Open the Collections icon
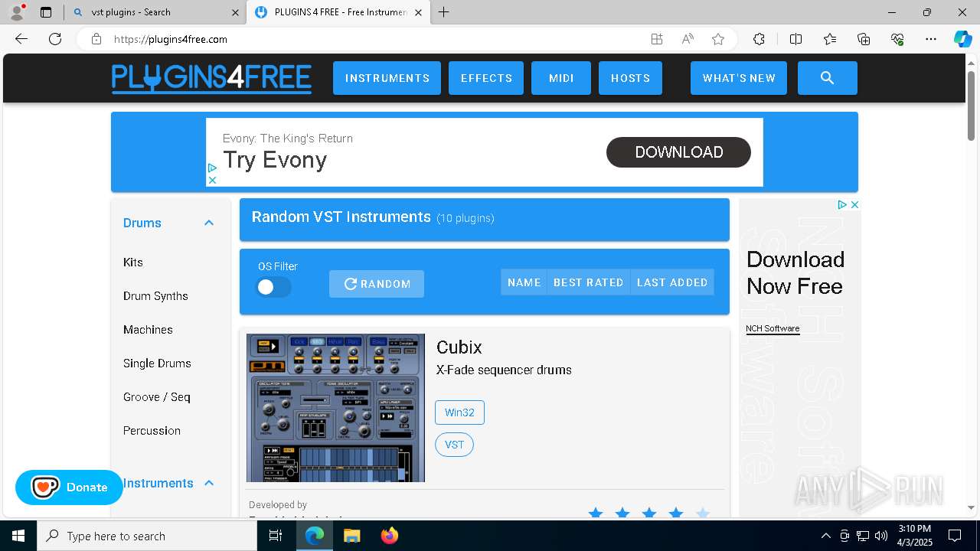This screenshot has height=551, width=980. tap(864, 39)
